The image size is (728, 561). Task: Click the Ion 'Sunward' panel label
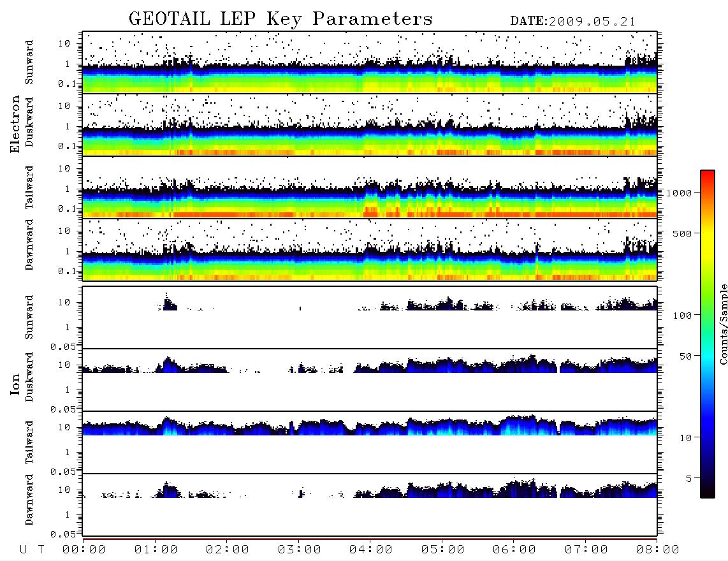[29, 317]
